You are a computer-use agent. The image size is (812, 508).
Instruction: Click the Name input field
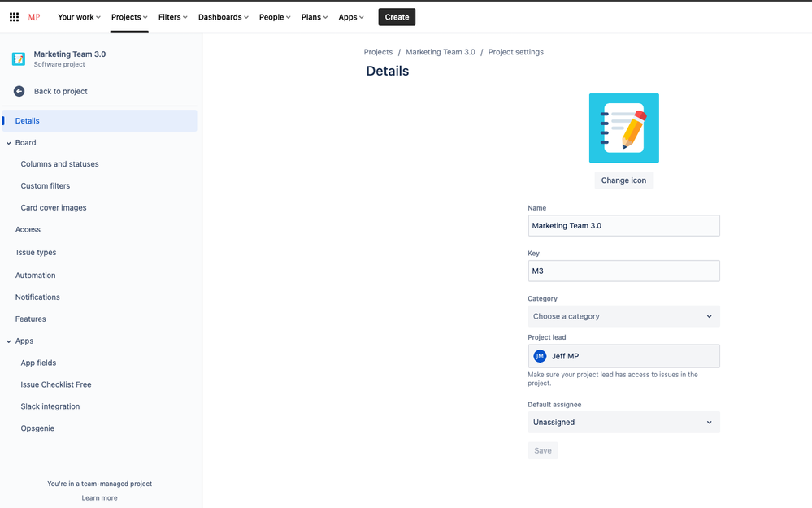623,225
